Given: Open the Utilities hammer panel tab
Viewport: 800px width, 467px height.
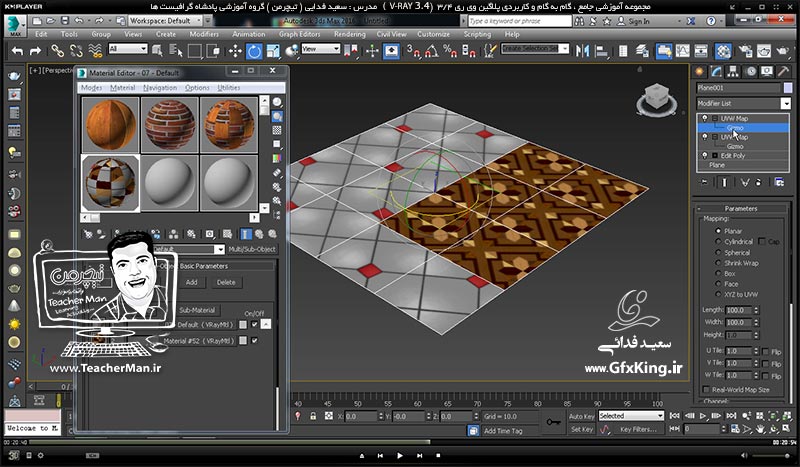Looking at the screenshot, I should (783, 72).
